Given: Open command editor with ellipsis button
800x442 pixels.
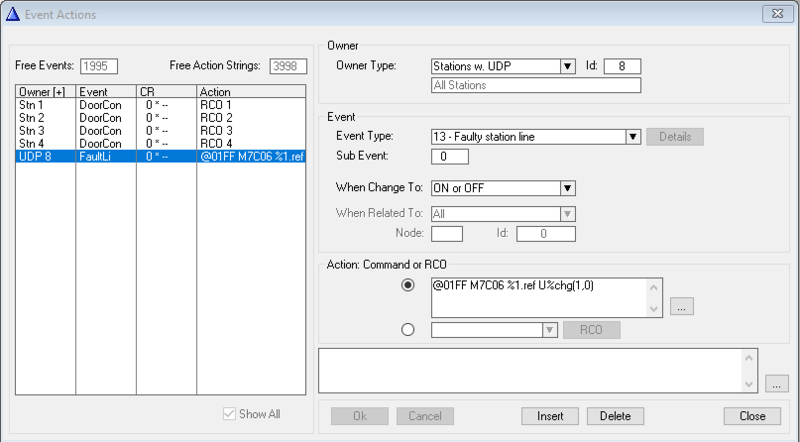Looking at the screenshot, I should click(682, 306).
